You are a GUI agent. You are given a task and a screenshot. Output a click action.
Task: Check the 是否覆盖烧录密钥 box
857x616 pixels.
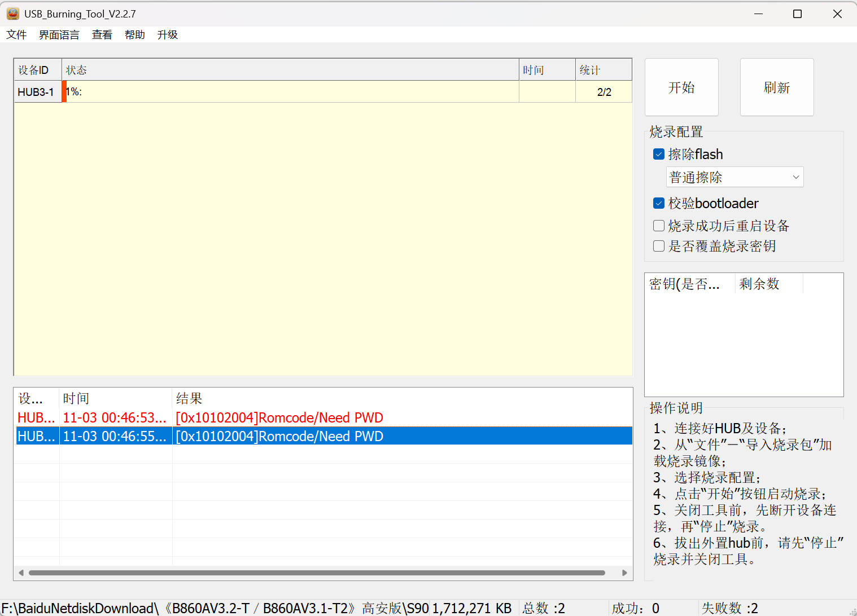coord(658,246)
